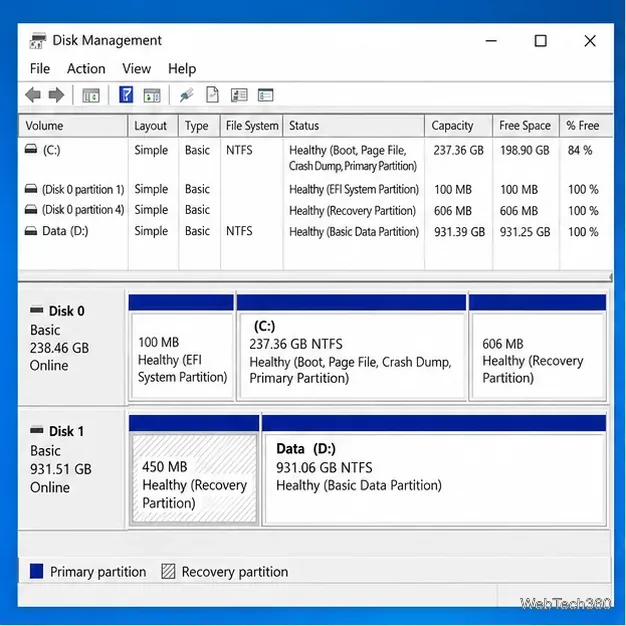Select the (Disk 0 partition 4) row
Screen dimensions: 626x626
point(315,210)
